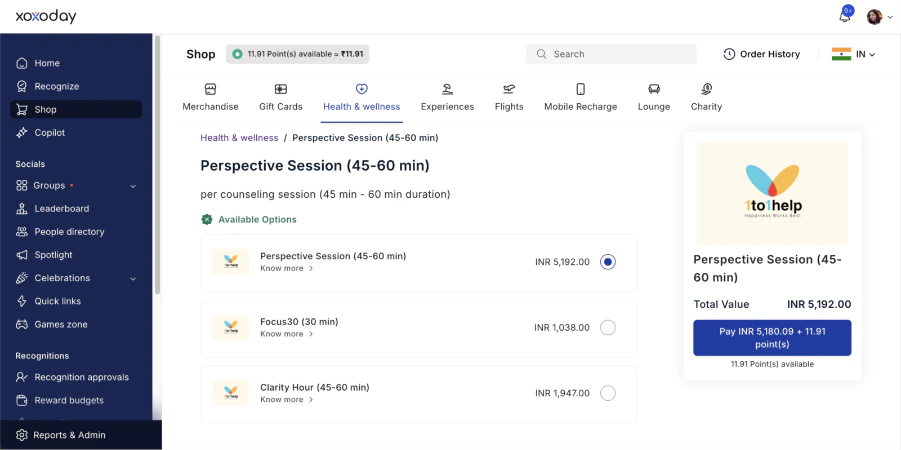Click the search magnifier icon

541,54
